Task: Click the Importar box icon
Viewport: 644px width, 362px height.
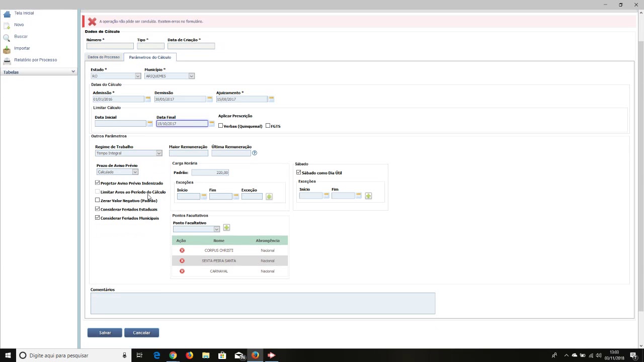Action: [7, 49]
